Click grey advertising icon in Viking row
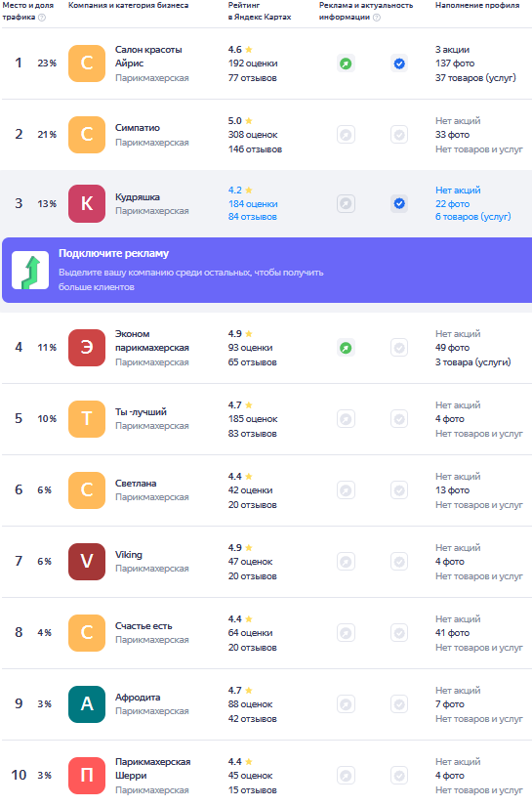This screenshot has height=806, width=532. point(347,562)
